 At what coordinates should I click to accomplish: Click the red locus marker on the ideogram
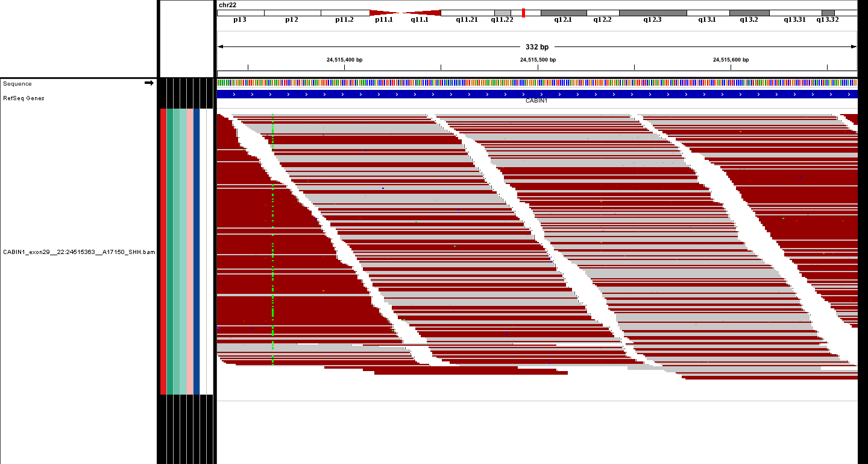[523, 13]
